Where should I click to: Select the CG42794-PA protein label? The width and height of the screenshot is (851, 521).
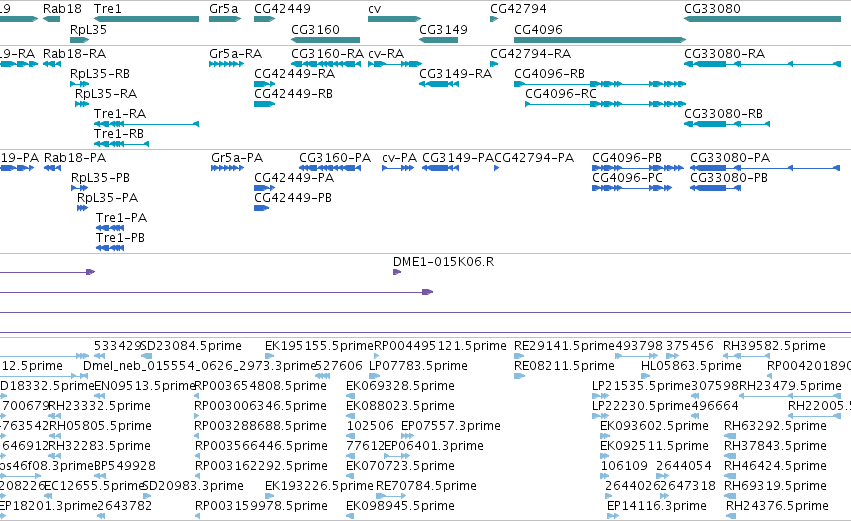pos(534,158)
